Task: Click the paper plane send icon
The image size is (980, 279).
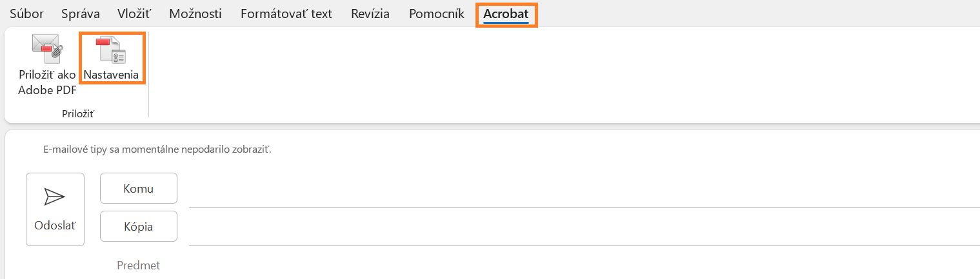Action: (x=55, y=197)
